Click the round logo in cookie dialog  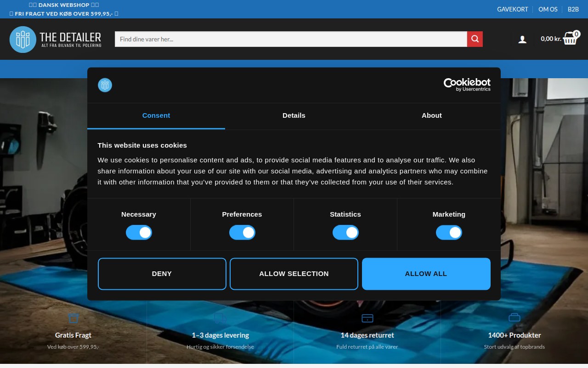[x=105, y=85]
